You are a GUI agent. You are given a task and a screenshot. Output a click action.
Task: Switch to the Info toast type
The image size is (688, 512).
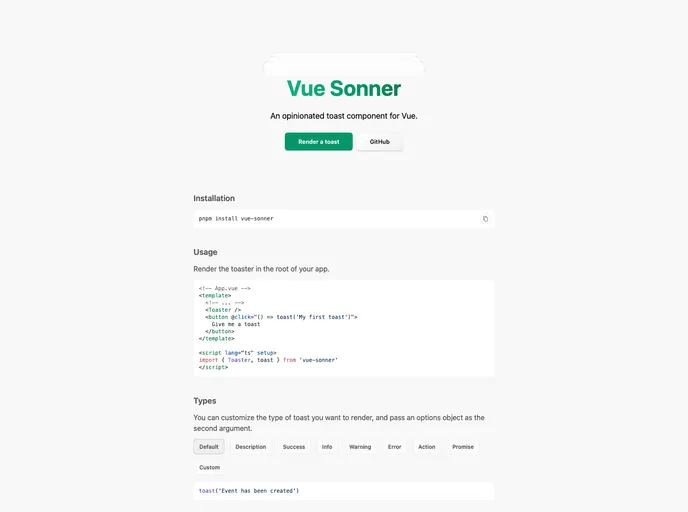point(327,447)
